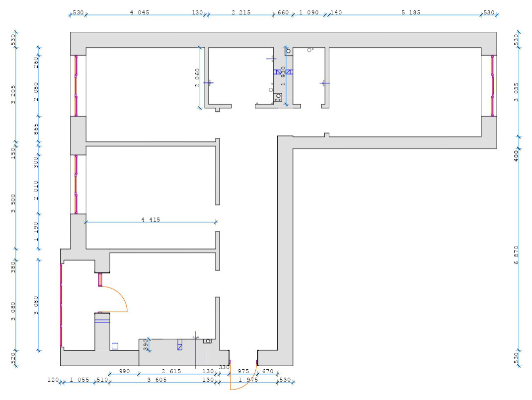Screen dimensions: 532x400
Task: Click the 390 niche depth dimension
Action: pos(146,345)
